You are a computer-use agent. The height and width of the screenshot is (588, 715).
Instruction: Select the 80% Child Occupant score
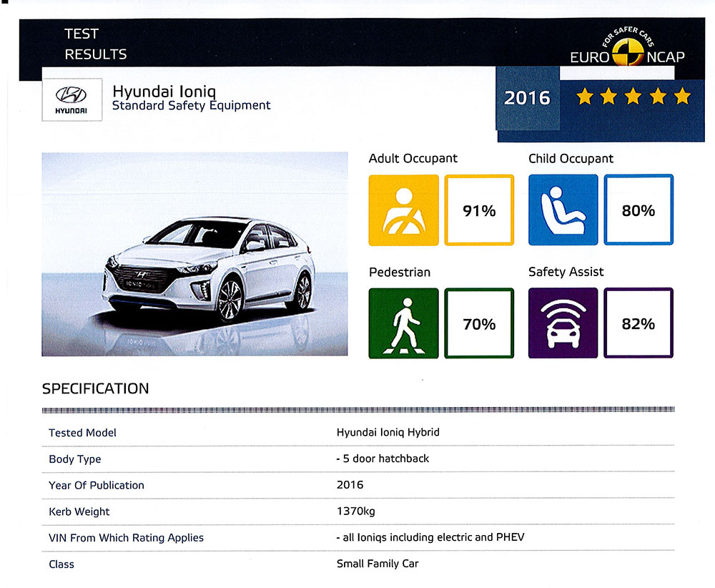638,210
